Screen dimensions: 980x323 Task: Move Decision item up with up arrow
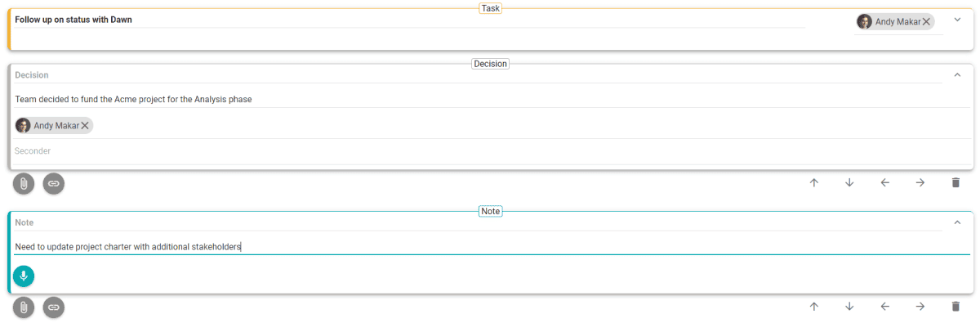[x=813, y=182]
